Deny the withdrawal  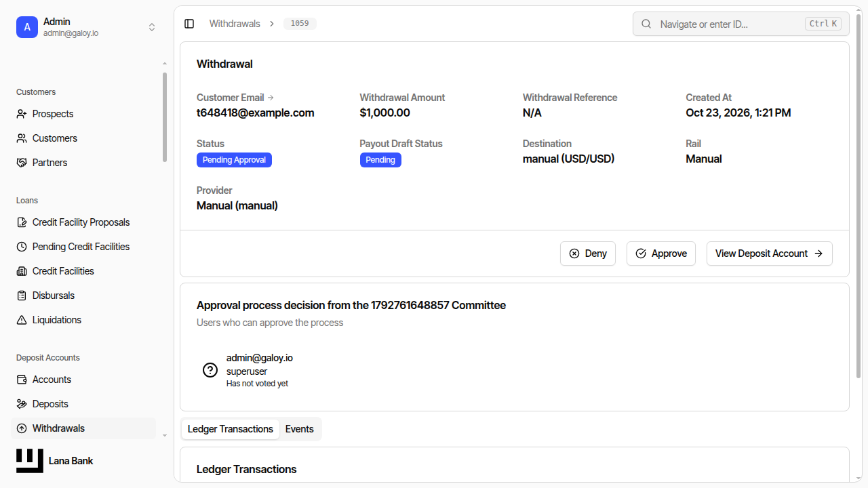[x=588, y=253]
